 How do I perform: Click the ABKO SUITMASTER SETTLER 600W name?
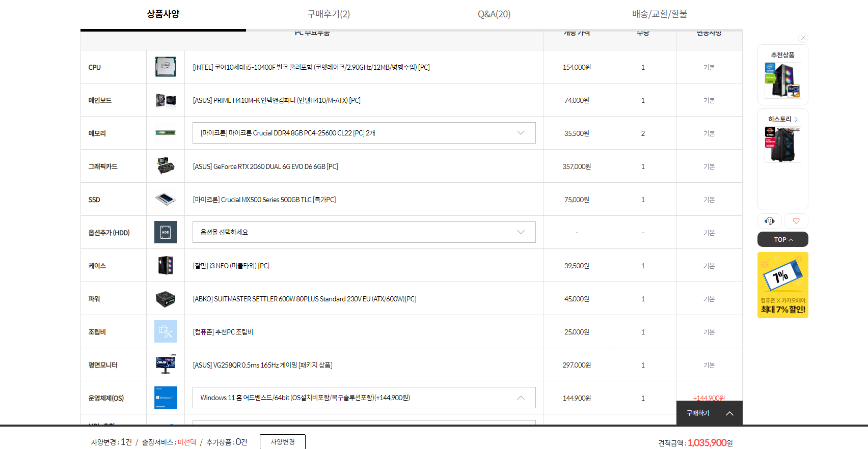coord(305,299)
